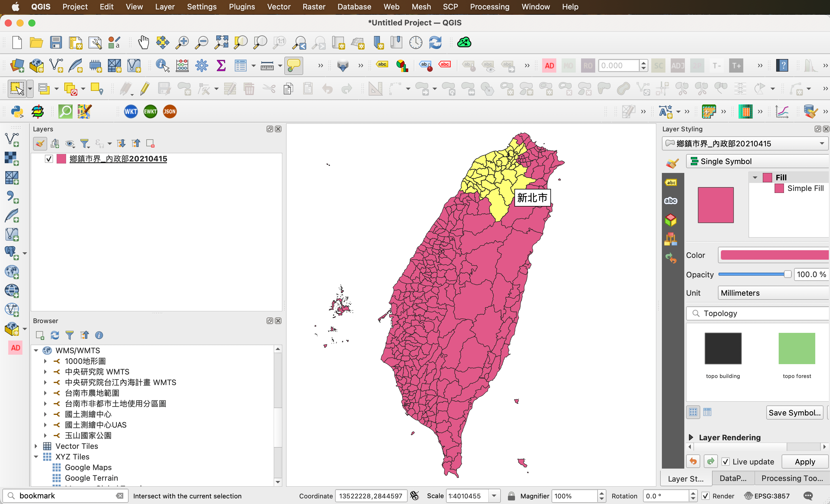Click the WKT plugin icon
The height and width of the screenshot is (504, 830).
click(131, 112)
